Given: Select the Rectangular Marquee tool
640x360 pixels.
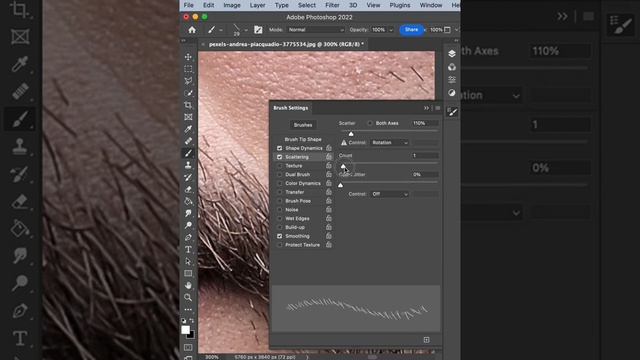Looking at the screenshot, I should click(188, 69).
